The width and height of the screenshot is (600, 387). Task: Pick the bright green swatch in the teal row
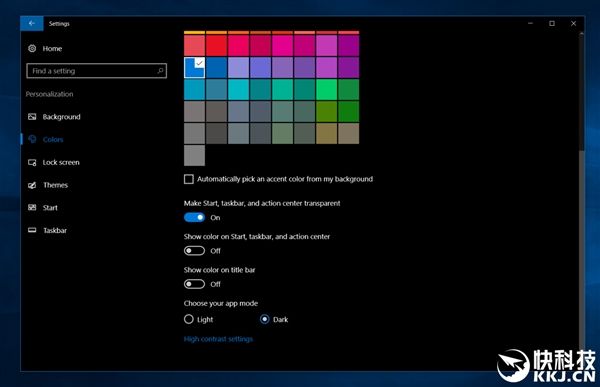pyautogui.click(x=326, y=90)
